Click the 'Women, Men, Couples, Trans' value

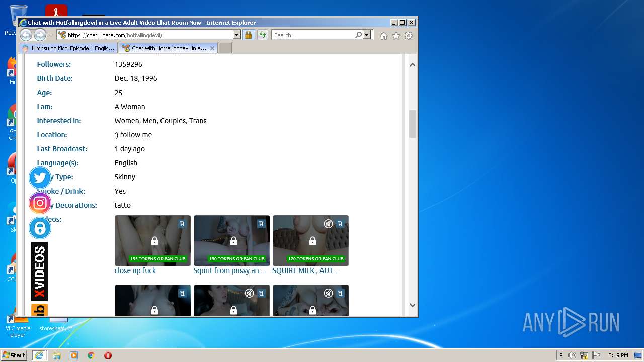[160, 121]
